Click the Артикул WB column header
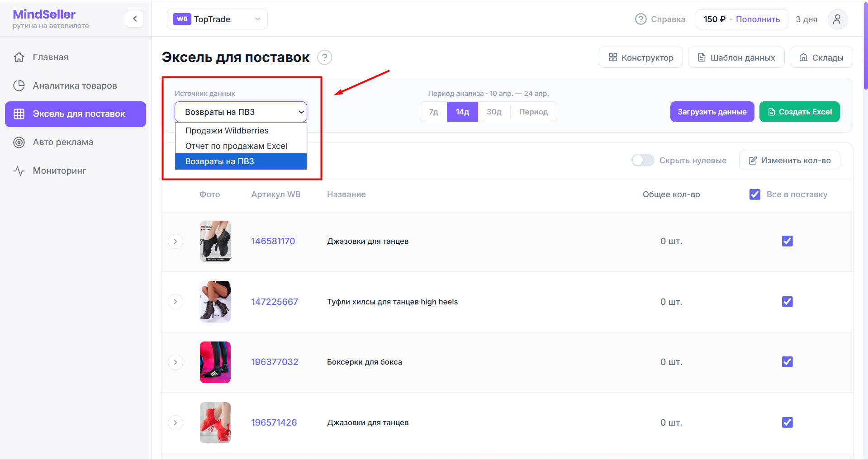This screenshot has height=460, width=868. 276,194
